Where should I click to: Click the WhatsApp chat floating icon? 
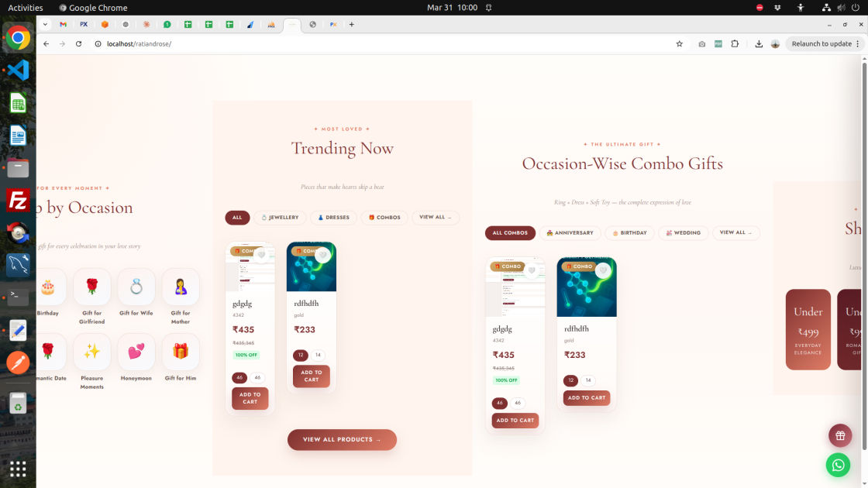click(838, 464)
